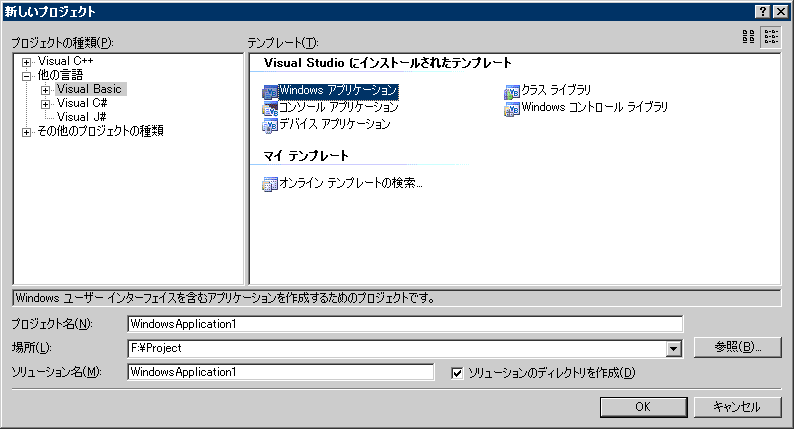Click the デバイス アプリケーション template icon
This screenshot has height=429, width=794.
coord(270,125)
